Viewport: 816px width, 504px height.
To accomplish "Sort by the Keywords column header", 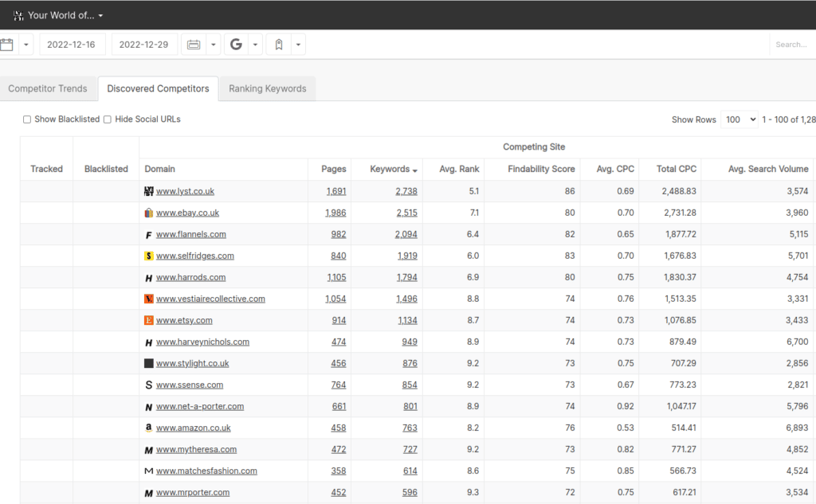I will click(x=394, y=169).
